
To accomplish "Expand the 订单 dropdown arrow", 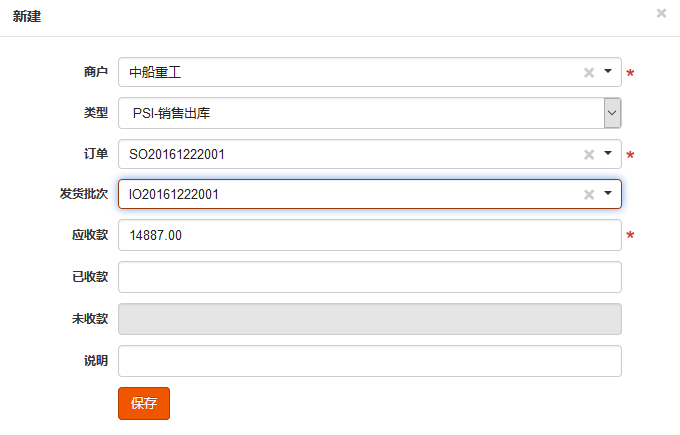I will click(x=608, y=154).
